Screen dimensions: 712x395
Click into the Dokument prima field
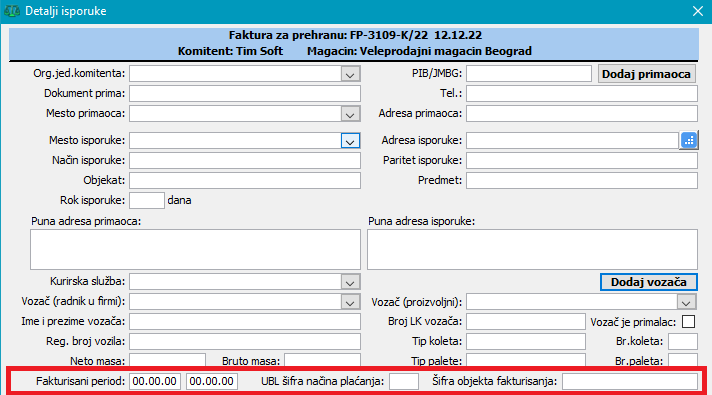click(245, 94)
